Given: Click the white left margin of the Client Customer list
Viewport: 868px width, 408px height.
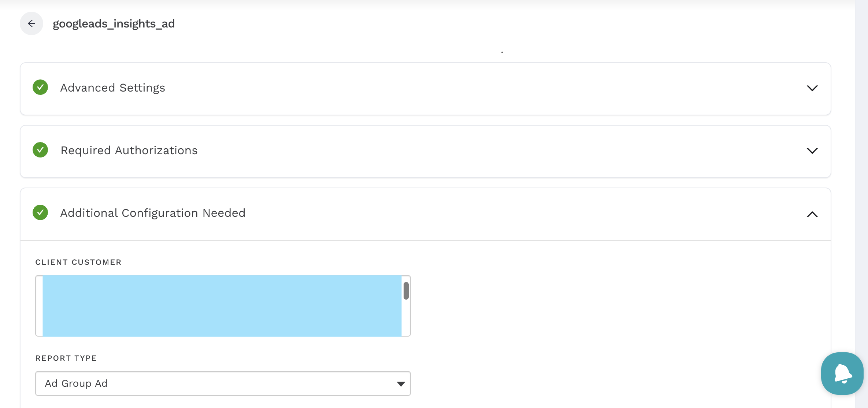Looking at the screenshot, I should [39, 306].
